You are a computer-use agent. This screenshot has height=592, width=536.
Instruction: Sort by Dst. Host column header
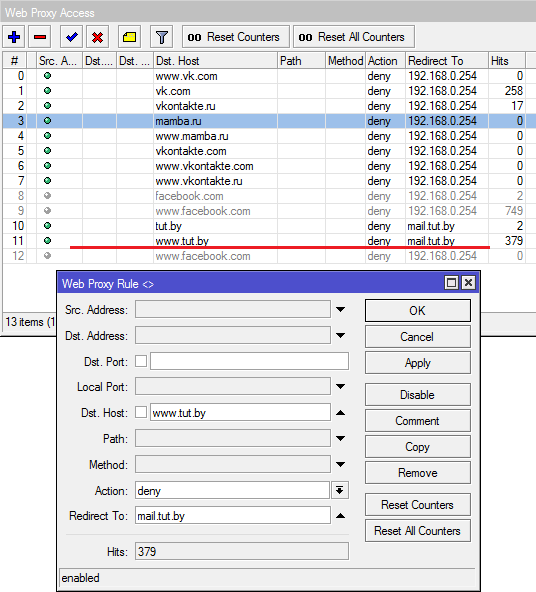click(215, 61)
